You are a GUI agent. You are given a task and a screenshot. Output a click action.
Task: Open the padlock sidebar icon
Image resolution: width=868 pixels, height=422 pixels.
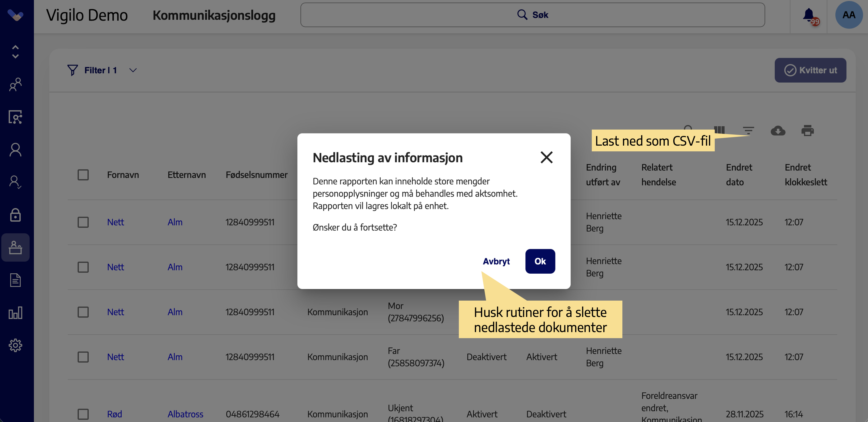coord(15,215)
